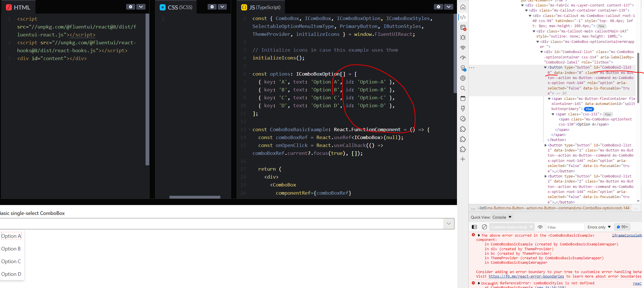
Task: Click the JS editor vertical scrollbar thumb
Action: (x=455, y=54)
